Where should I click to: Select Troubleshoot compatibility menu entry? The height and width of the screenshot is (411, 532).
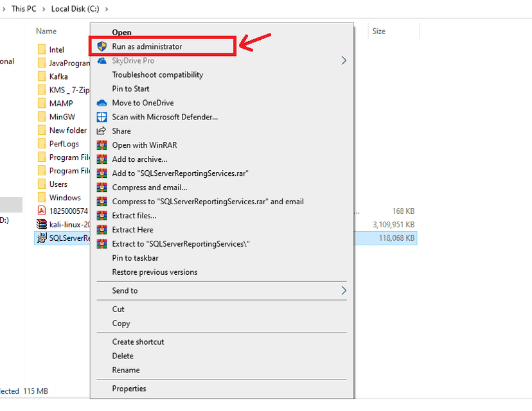(x=157, y=74)
